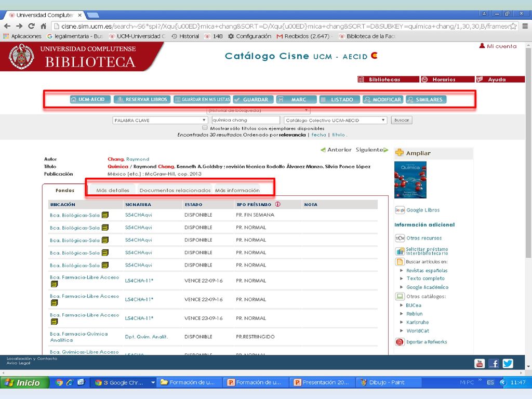The width and height of the screenshot is (532, 399).
Task: Sort results by título
Action: coord(338,135)
